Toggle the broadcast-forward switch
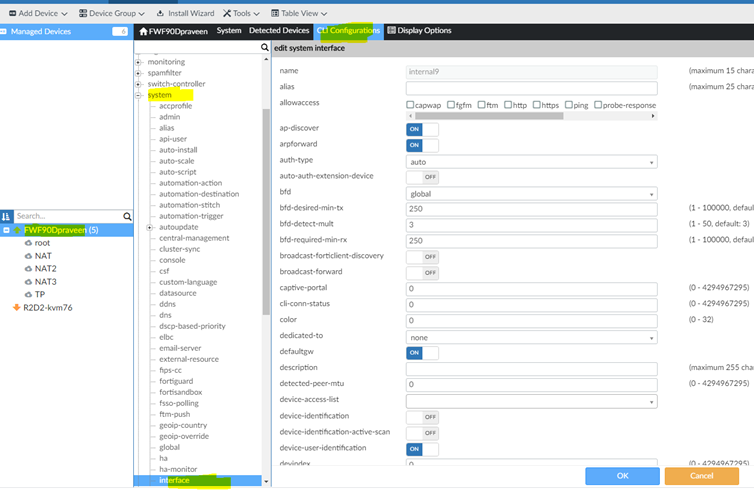 point(422,273)
